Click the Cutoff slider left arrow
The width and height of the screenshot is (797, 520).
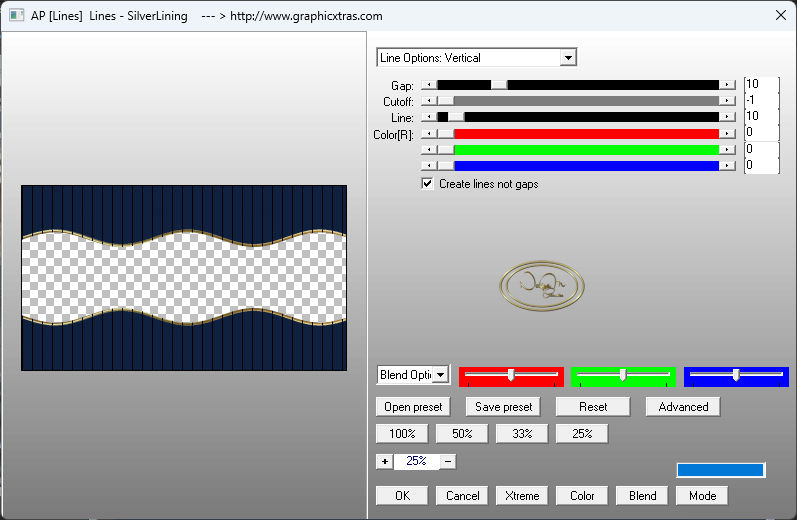tap(429, 101)
